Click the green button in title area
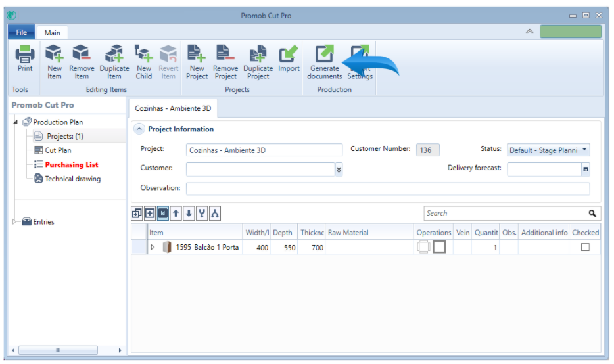 (x=571, y=32)
